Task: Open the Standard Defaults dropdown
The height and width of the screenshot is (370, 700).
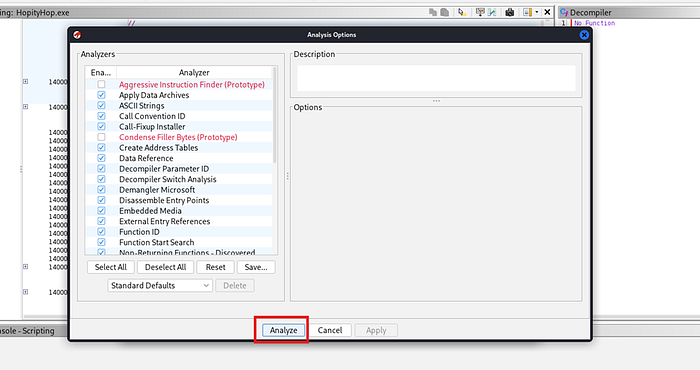Action: pyautogui.click(x=159, y=286)
